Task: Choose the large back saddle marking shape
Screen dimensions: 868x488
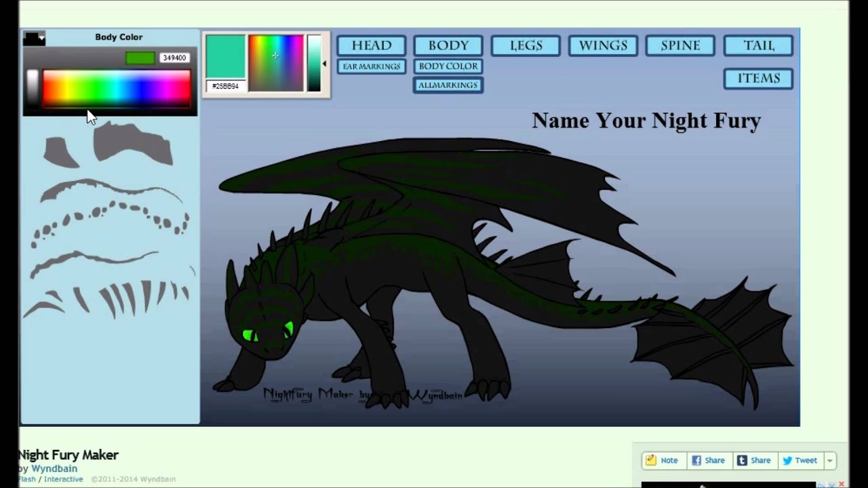Action: (x=133, y=144)
